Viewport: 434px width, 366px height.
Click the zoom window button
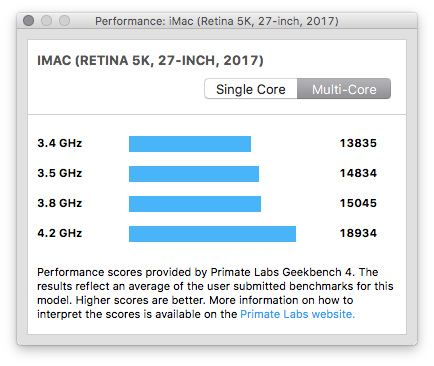[x=64, y=21]
